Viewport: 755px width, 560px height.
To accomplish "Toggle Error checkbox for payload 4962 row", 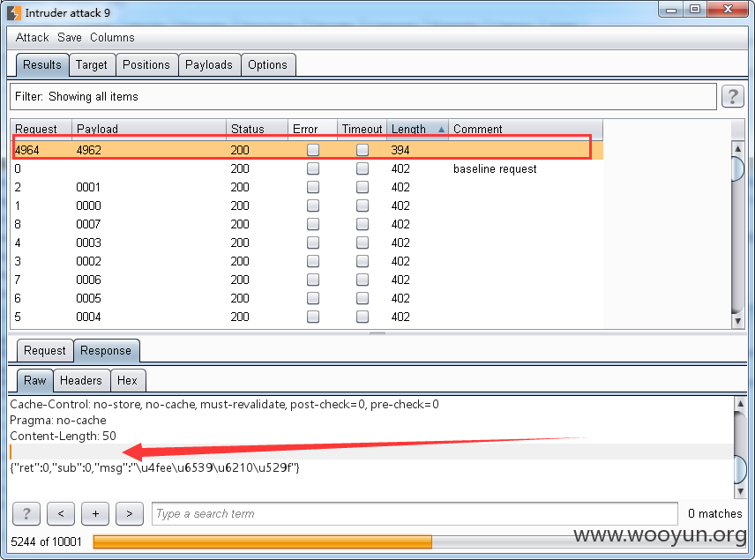I will (313, 150).
